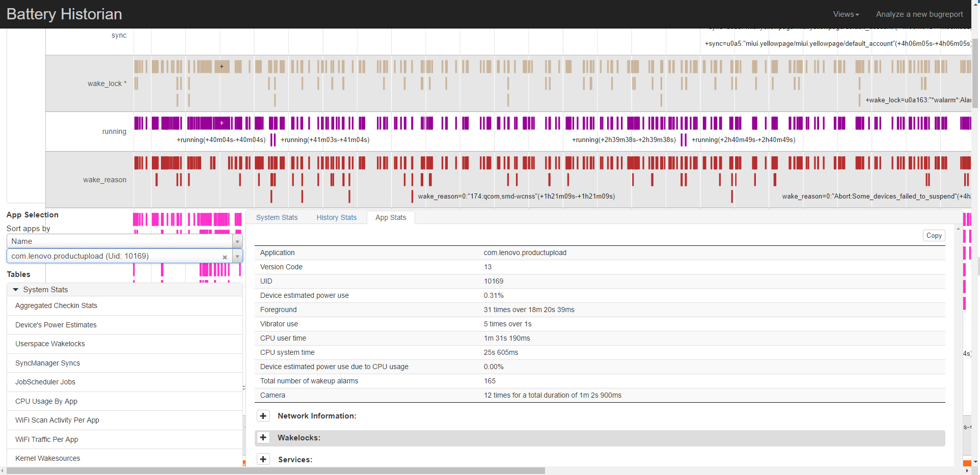Image resolution: width=980 pixels, height=475 pixels.
Task: Clear the selected com.lenovo.productupload app
Action: click(x=225, y=257)
